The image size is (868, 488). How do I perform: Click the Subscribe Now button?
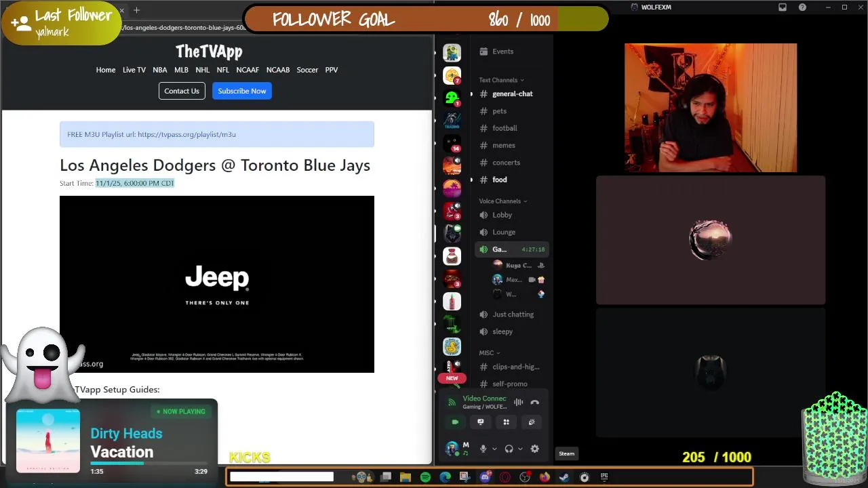click(x=242, y=91)
